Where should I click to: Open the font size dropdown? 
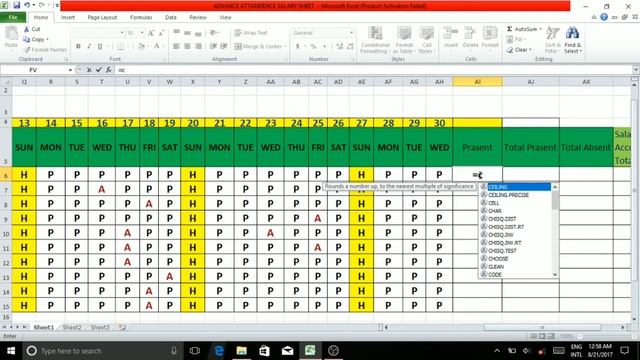tap(142, 33)
